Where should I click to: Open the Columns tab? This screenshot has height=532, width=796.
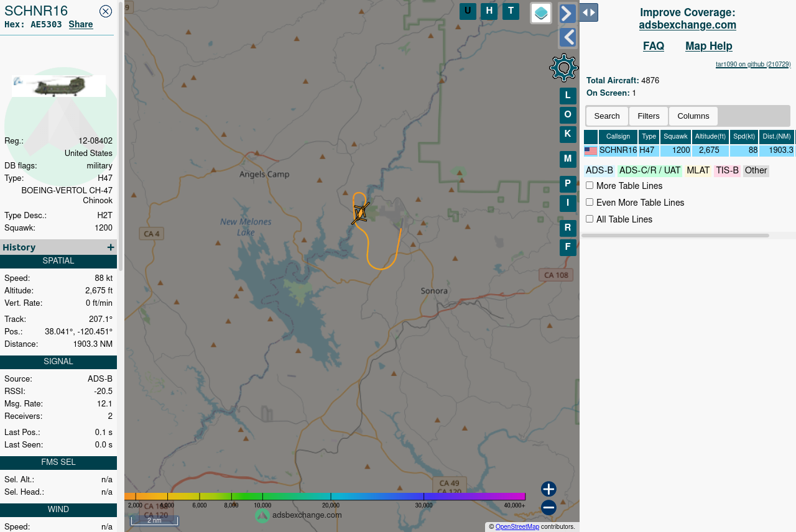(x=693, y=116)
